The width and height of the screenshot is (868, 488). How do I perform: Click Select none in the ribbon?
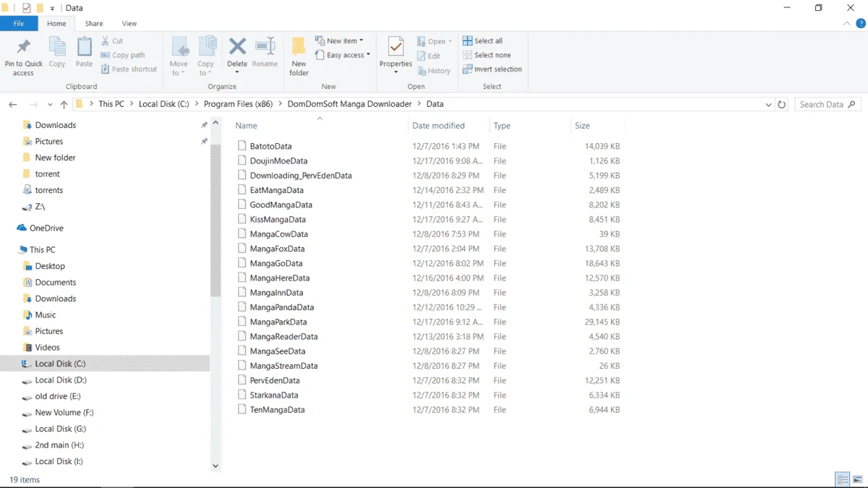click(x=487, y=55)
